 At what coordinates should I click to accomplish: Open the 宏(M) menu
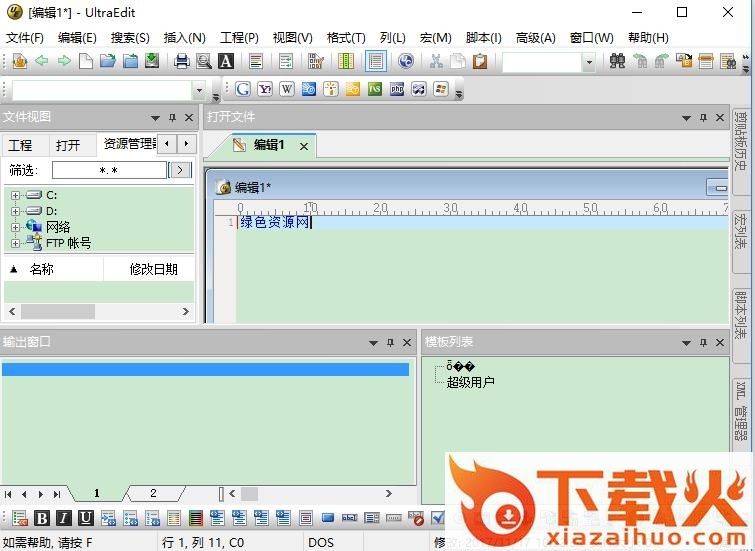pyautogui.click(x=435, y=38)
